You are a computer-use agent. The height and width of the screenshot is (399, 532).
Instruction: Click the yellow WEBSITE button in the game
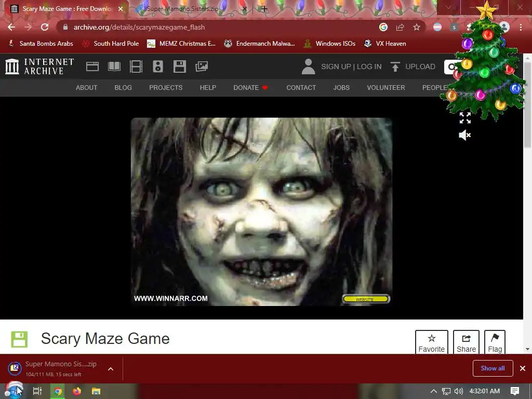click(366, 299)
